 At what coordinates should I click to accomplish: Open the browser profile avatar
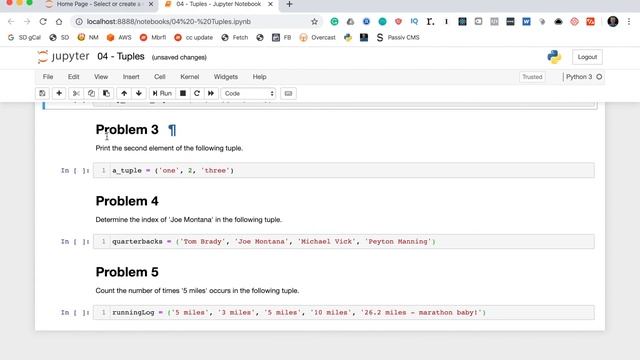coord(613,22)
